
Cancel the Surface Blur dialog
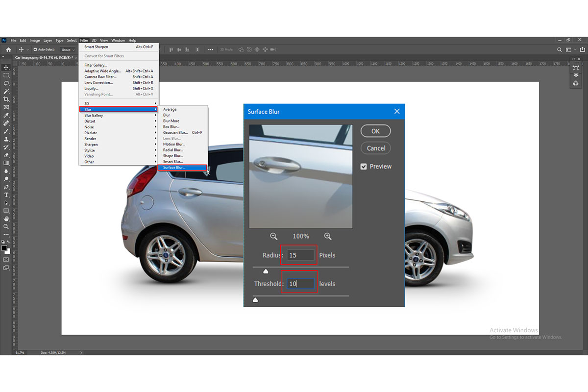(375, 148)
